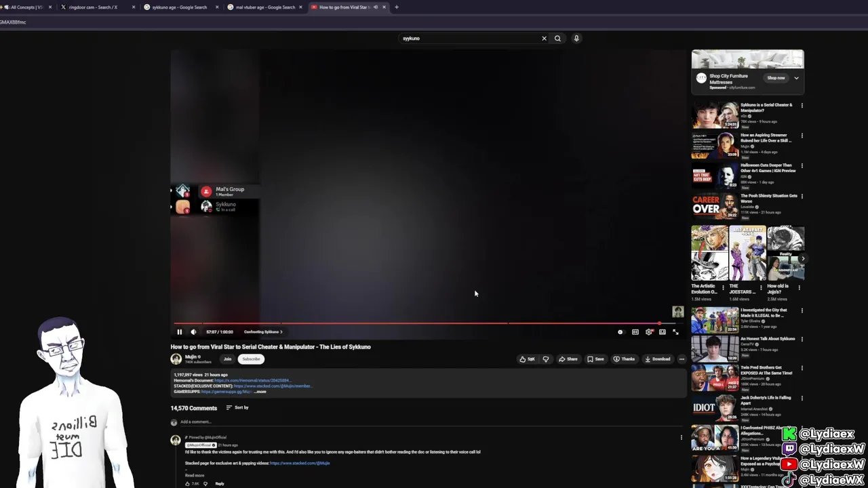
Task: Share the video
Action: [x=568, y=359]
